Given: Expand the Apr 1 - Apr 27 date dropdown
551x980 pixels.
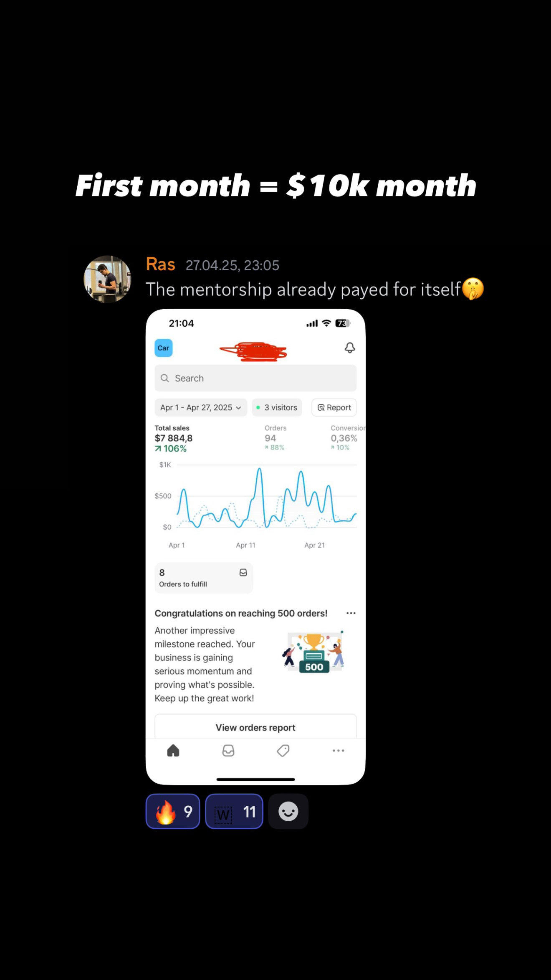Looking at the screenshot, I should (x=201, y=407).
